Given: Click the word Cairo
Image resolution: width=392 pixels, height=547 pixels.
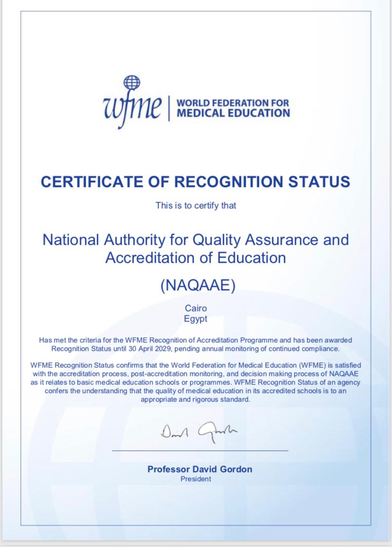Looking at the screenshot, I should tap(196, 308).
